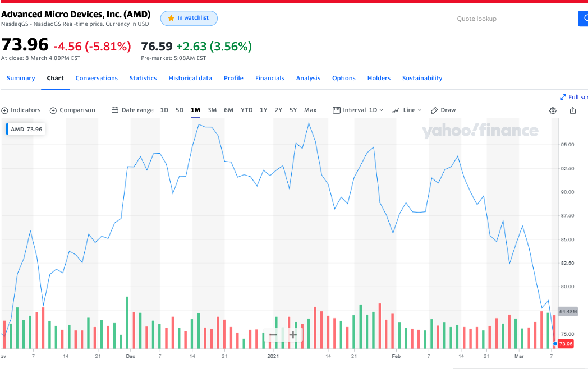
Task: Click the 2021 date axis label
Action: tap(273, 356)
